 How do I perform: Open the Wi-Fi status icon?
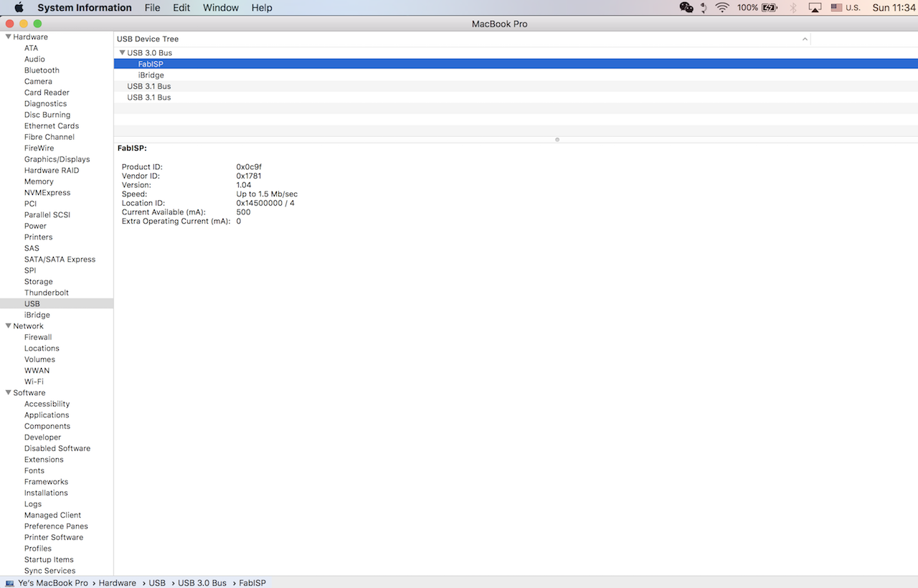[722, 8]
